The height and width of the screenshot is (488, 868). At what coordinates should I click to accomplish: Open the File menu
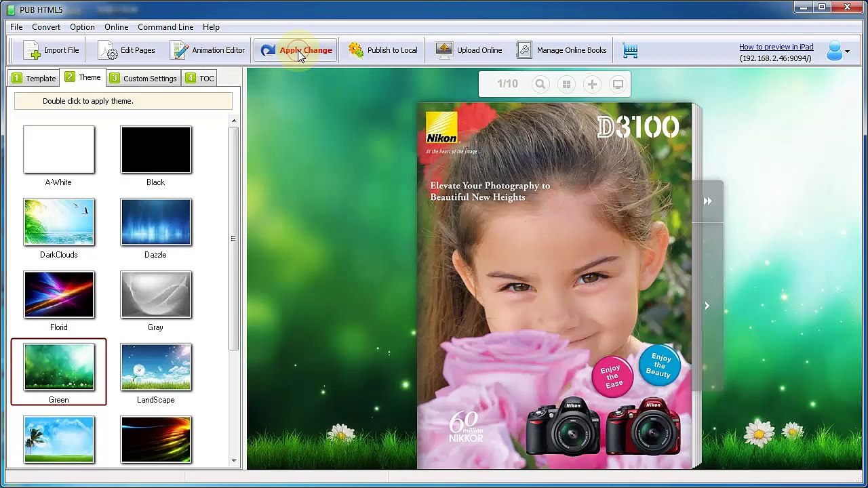[16, 27]
